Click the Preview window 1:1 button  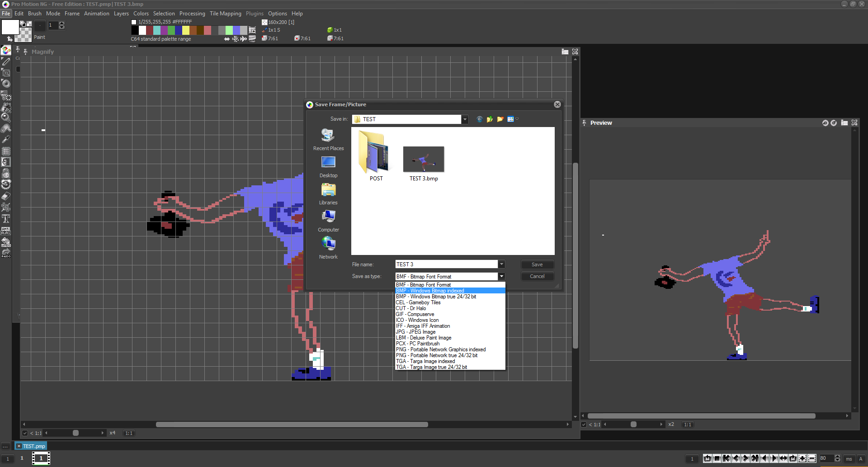(688, 425)
